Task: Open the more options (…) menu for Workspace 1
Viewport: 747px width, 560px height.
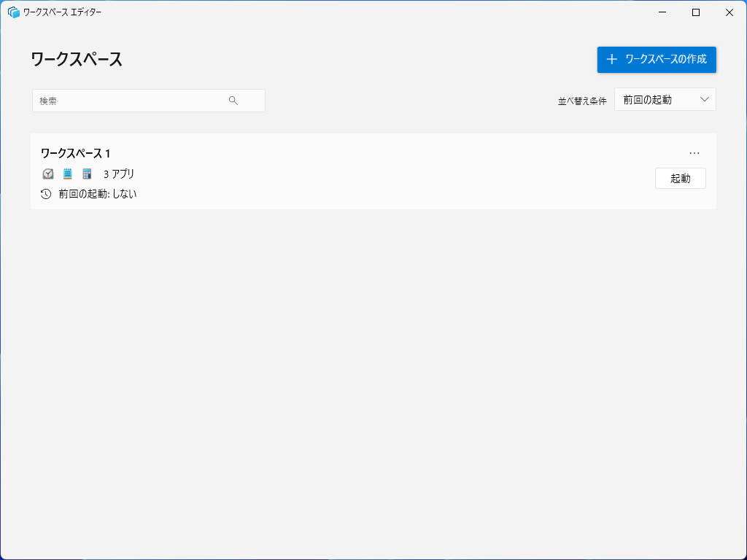Action: pos(694,153)
